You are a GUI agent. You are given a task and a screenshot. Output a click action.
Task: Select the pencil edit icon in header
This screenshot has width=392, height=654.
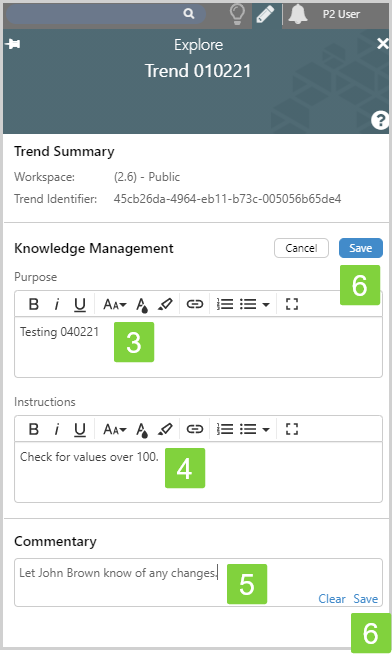[x=265, y=15]
